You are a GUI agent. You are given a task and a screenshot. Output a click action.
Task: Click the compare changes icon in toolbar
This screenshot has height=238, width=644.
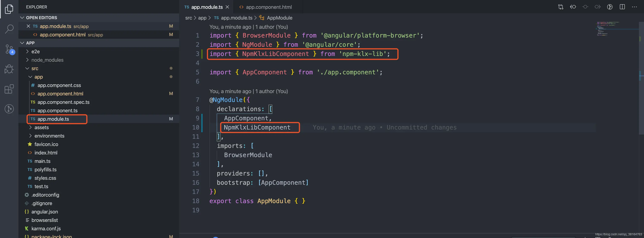[x=561, y=7]
